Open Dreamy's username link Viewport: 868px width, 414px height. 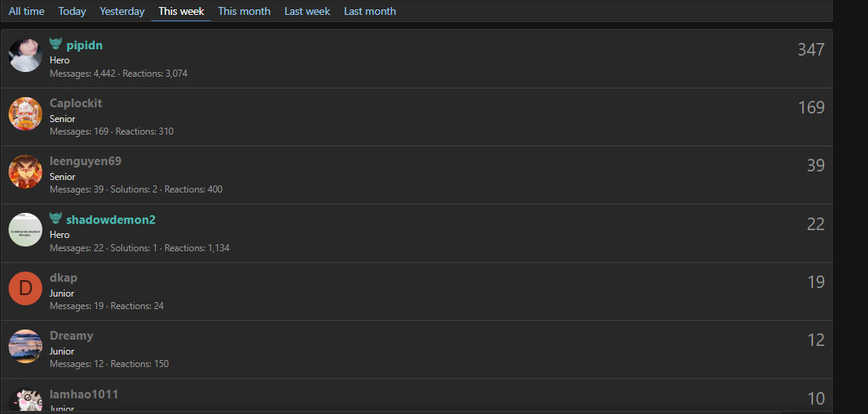click(71, 336)
